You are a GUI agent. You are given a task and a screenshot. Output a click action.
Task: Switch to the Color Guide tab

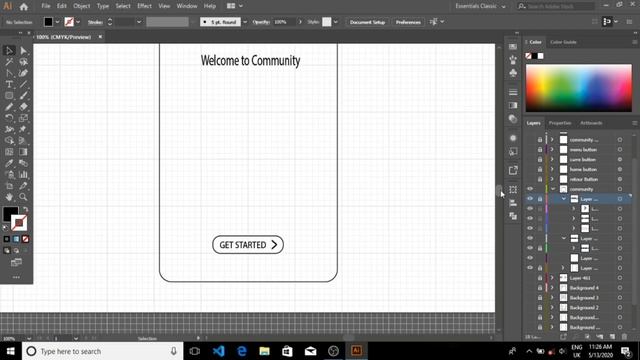pyautogui.click(x=563, y=42)
